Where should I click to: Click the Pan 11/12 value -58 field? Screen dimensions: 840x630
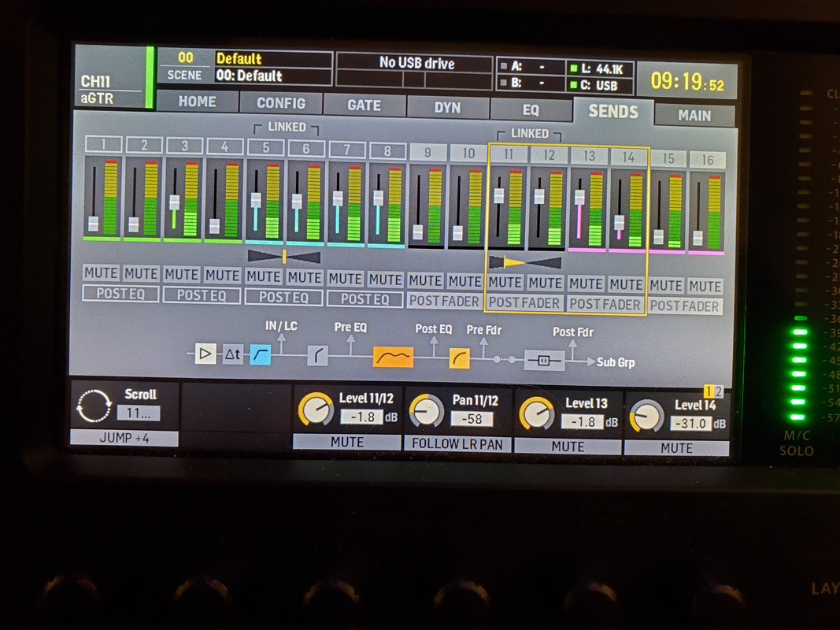click(472, 419)
